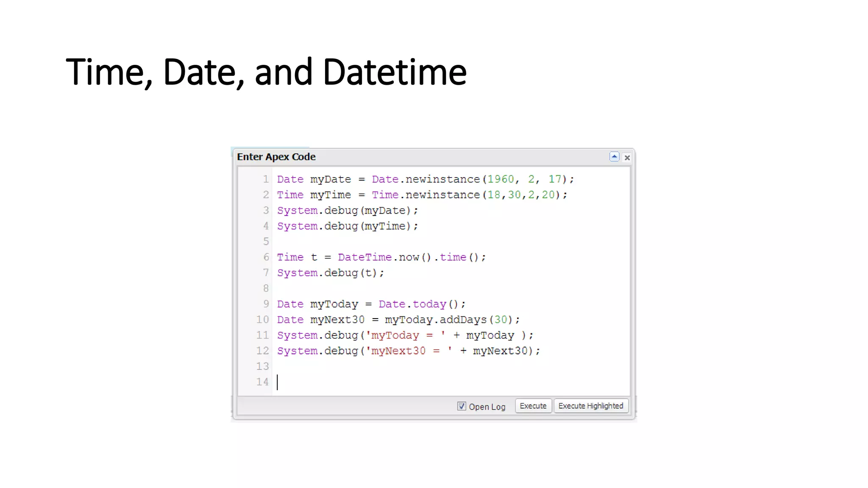The width and height of the screenshot is (868, 488).
Task: Click the System.debug(myDate) line
Action: point(347,211)
